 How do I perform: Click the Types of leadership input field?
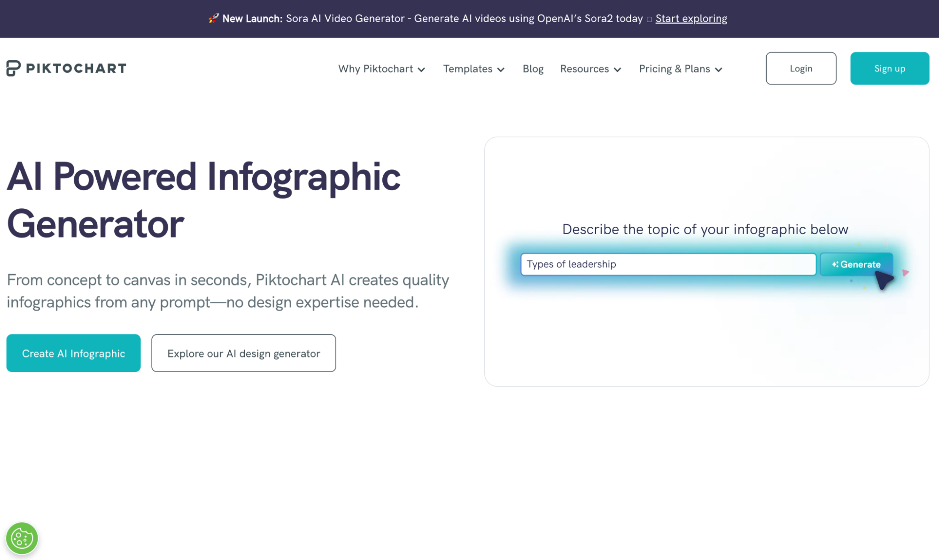[x=668, y=264]
